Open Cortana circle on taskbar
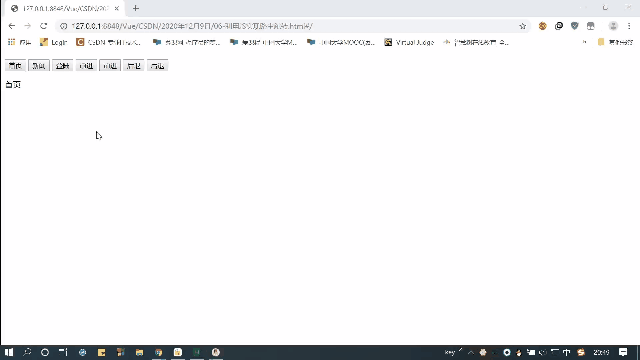The width and height of the screenshot is (640, 360). coord(45,352)
